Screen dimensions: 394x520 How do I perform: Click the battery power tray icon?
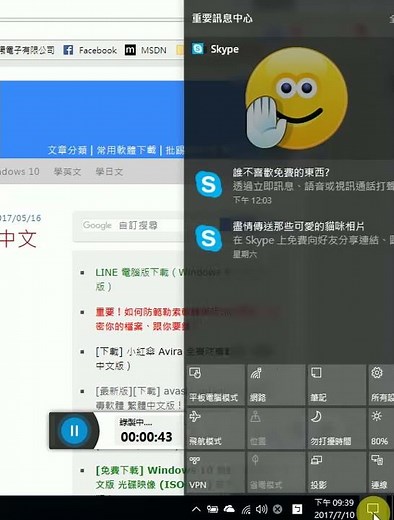(x=212, y=509)
